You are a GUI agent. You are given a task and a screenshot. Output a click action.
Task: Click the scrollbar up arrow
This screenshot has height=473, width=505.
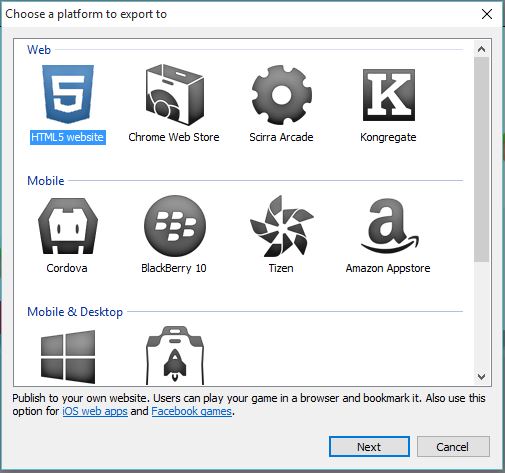(481, 49)
